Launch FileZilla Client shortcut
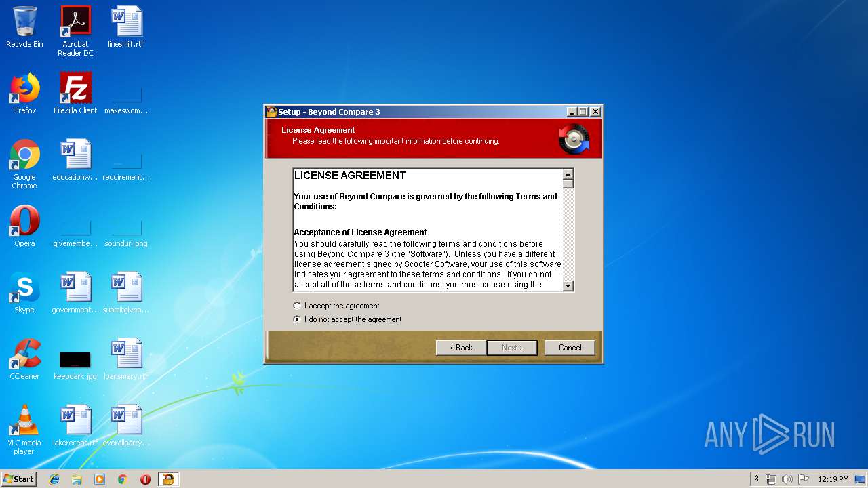The image size is (868, 488). pos(75,94)
